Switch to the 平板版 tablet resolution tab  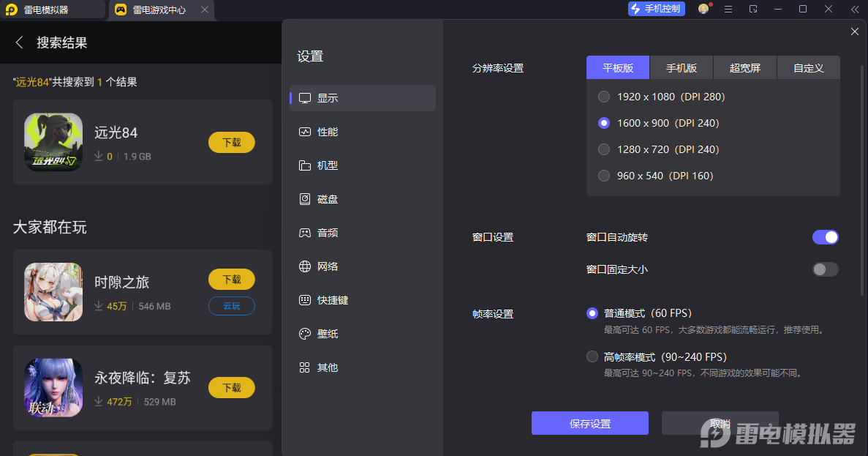pos(618,67)
